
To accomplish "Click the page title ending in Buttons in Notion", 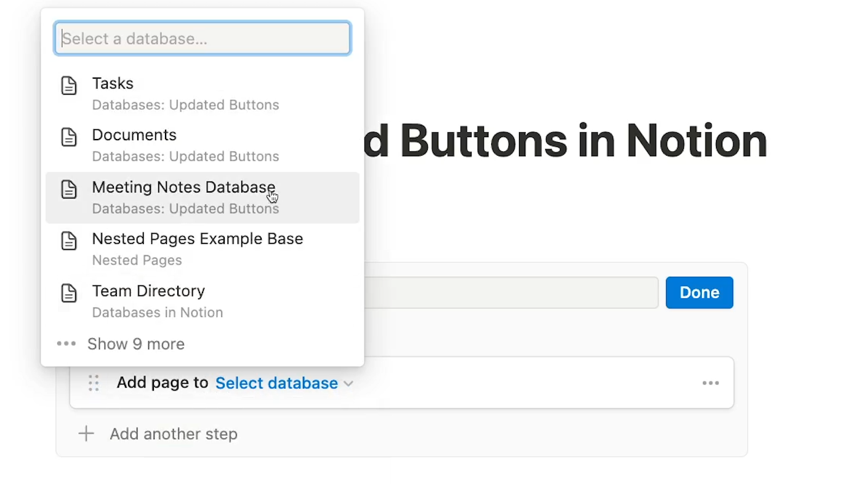I will coord(565,141).
